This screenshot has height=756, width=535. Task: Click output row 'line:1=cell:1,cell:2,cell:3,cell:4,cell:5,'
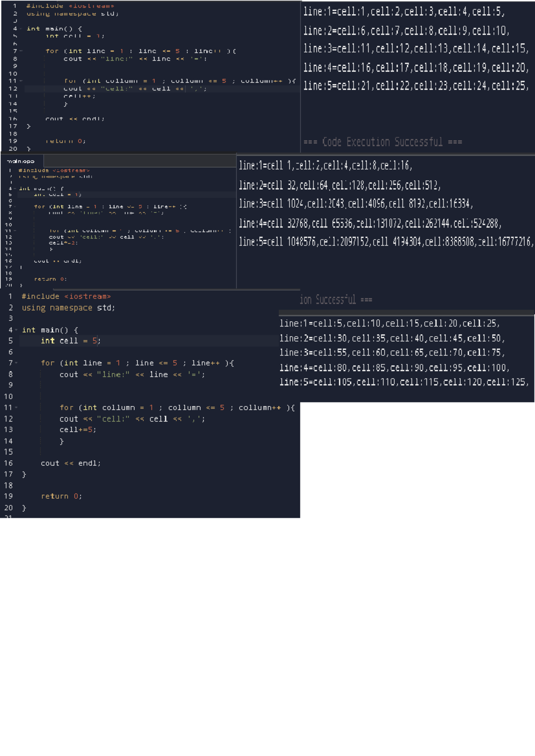coord(404,12)
